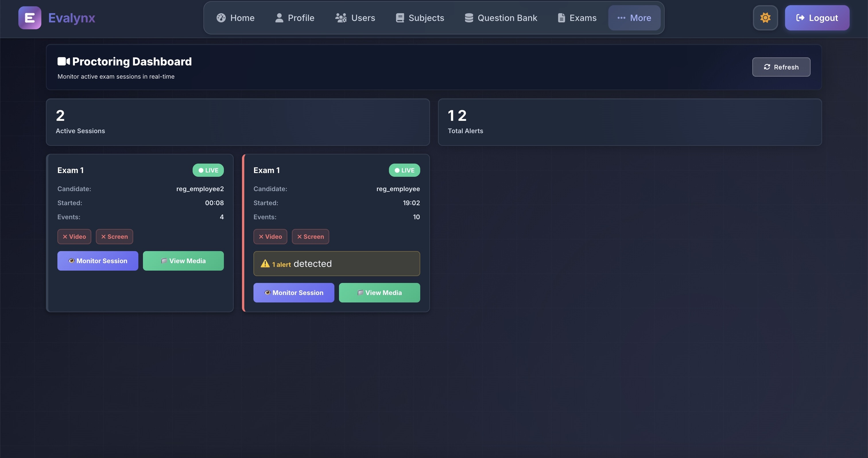Monitor Session for reg_employee
The image size is (868, 458).
(x=293, y=293)
